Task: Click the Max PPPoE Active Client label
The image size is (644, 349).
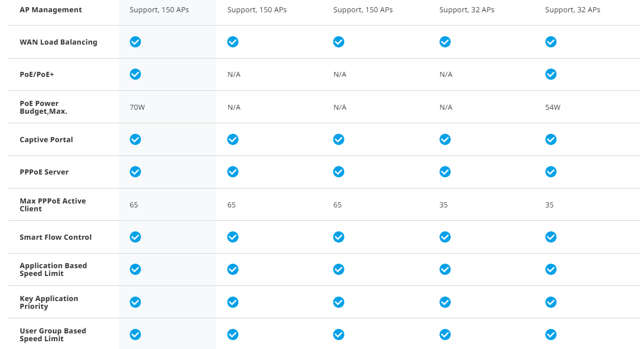Action: [x=53, y=205]
